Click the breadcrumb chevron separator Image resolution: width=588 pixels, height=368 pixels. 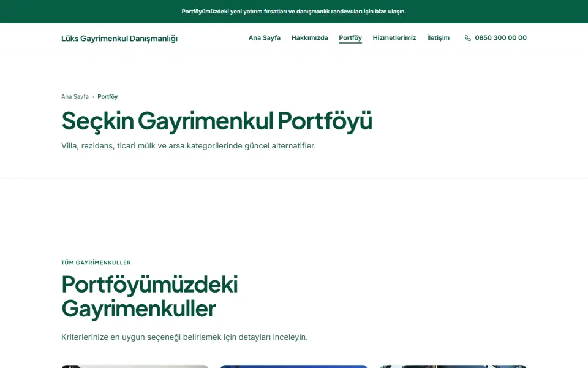(93, 97)
